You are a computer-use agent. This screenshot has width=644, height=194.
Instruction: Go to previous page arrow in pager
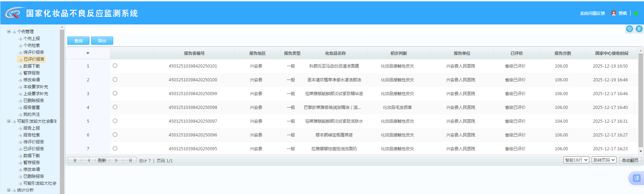[89, 161]
